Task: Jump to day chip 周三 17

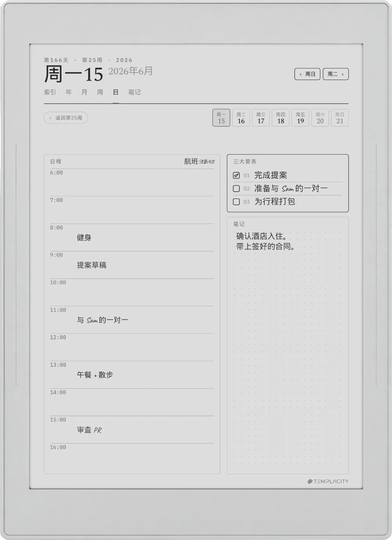Action: pyautogui.click(x=261, y=118)
